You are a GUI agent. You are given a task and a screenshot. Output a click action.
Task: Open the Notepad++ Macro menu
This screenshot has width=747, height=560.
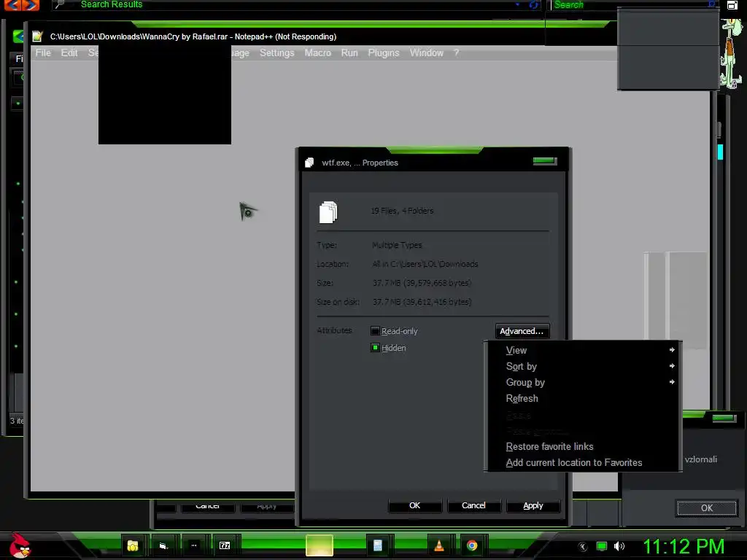(318, 52)
